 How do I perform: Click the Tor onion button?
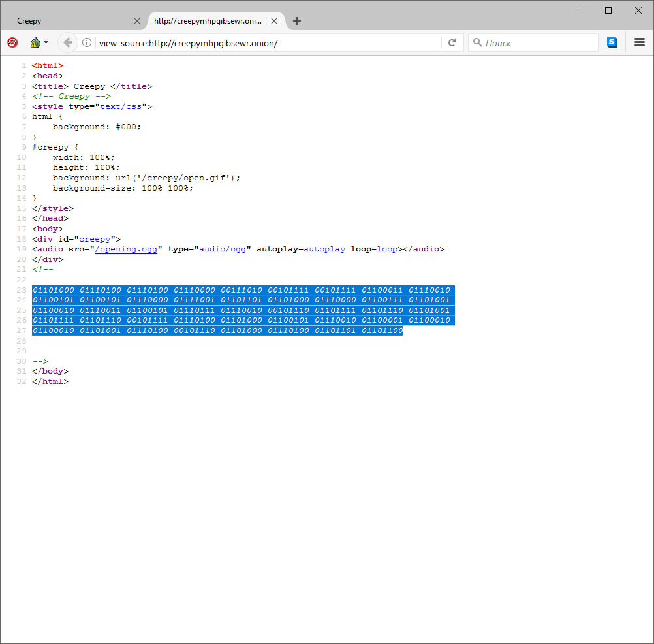[35, 43]
